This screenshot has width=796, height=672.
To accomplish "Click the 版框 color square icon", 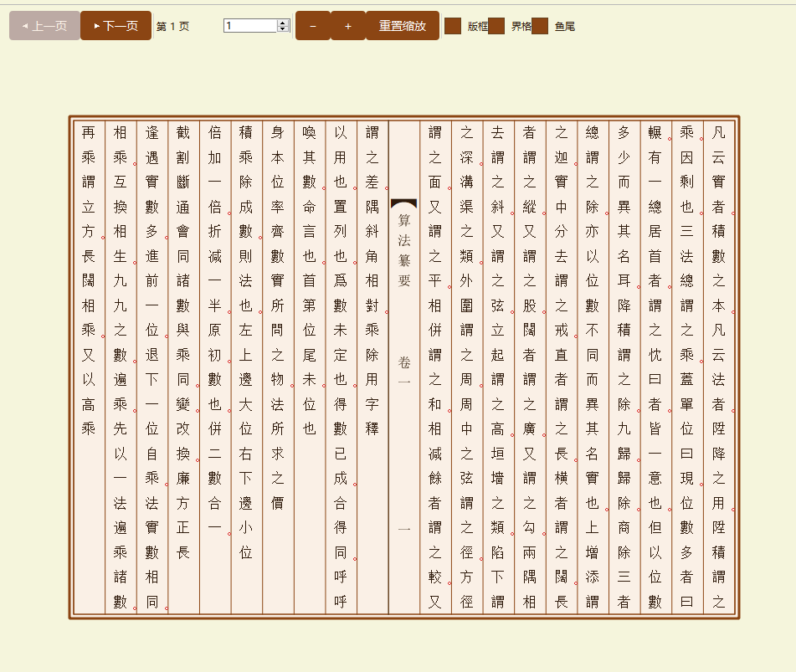I will [x=453, y=25].
